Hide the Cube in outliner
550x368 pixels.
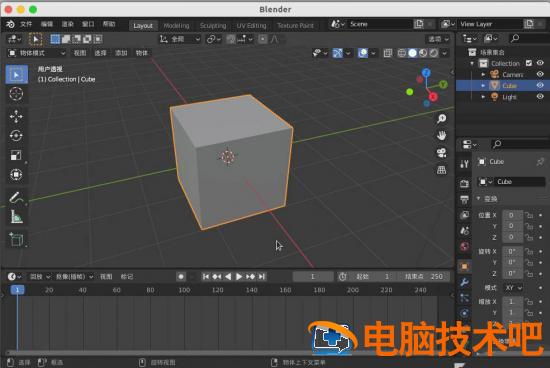click(540, 85)
